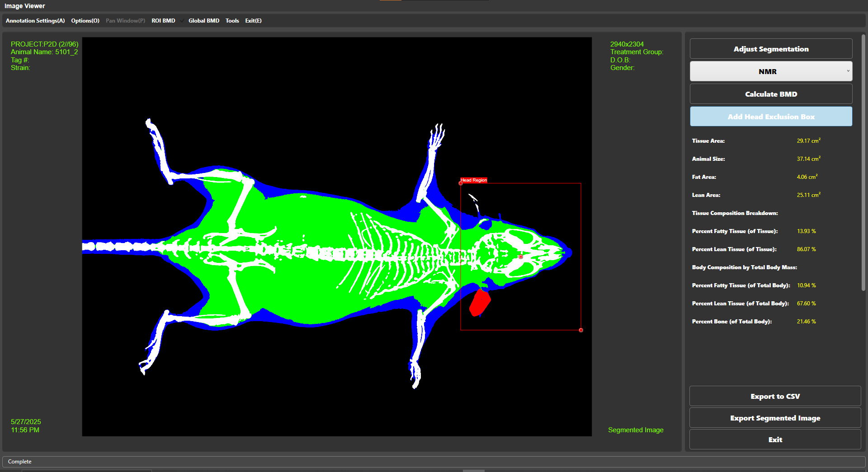The image size is (868, 472).
Task: Click the 'Segmented Image' label
Action: coord(636,430)
